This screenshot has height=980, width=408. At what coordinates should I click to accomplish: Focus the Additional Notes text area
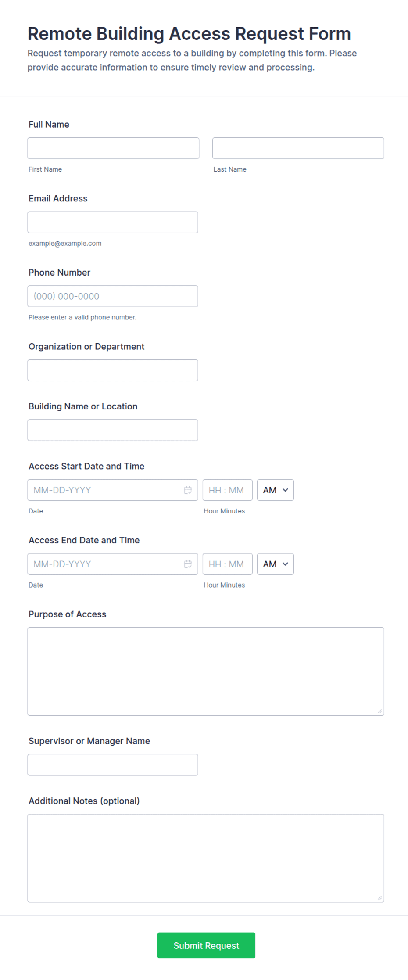206,858
